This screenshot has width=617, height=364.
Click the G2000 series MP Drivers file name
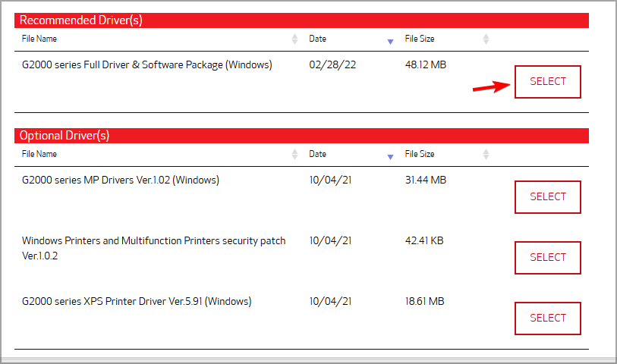point(121,180)
